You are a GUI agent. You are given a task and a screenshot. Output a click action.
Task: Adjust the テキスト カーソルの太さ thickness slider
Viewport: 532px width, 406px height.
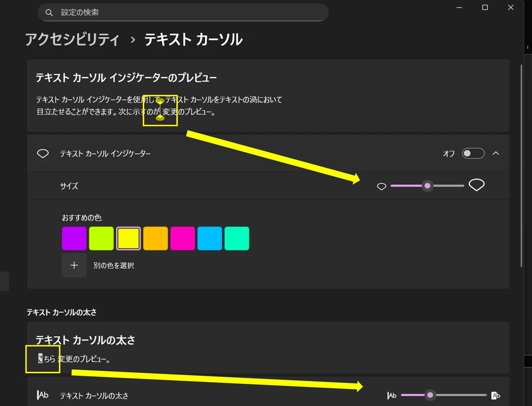[444, 395]
